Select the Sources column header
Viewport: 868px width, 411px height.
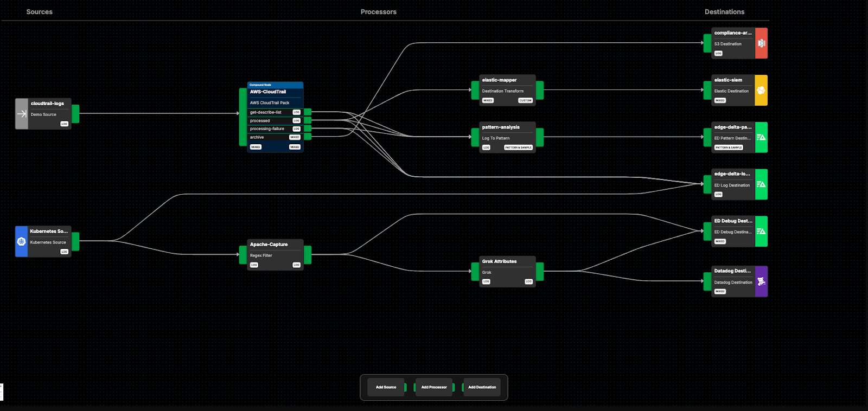(40, 12)
